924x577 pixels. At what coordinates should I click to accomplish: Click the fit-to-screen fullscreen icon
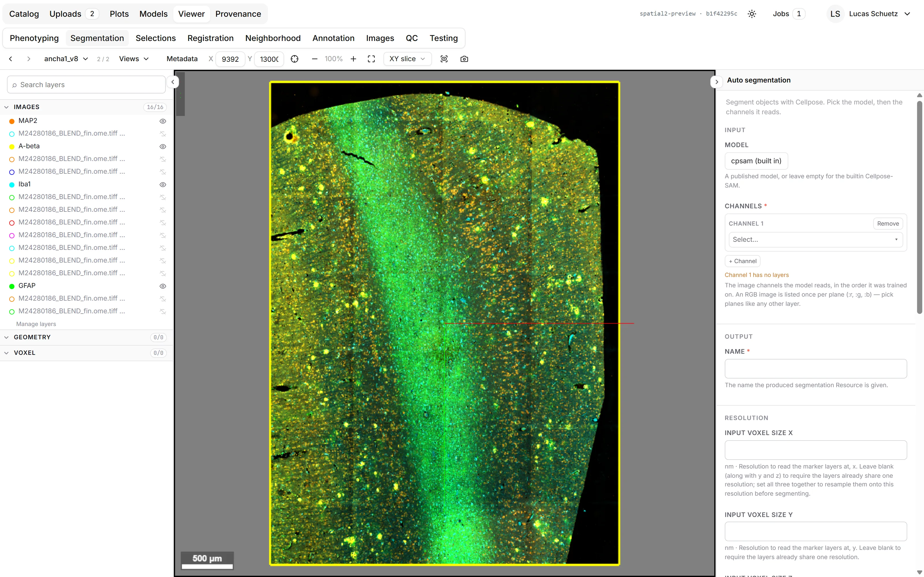coord(371,59)
